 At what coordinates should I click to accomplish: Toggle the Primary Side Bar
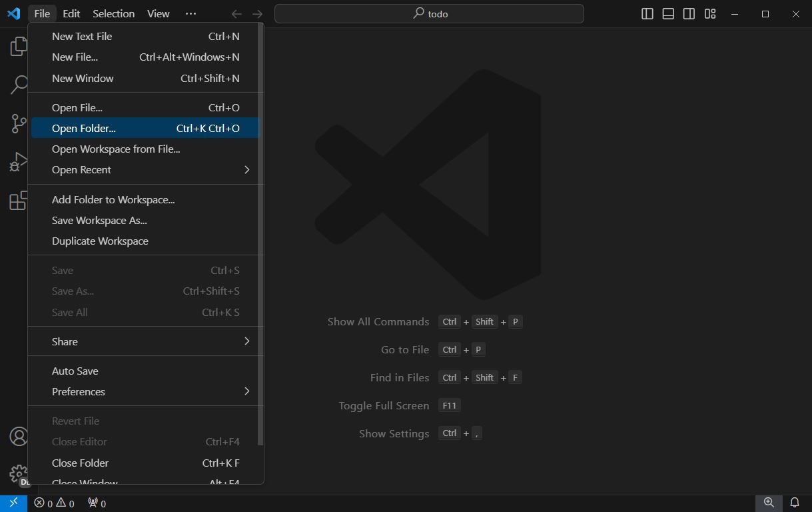click(x=647, y=13)
